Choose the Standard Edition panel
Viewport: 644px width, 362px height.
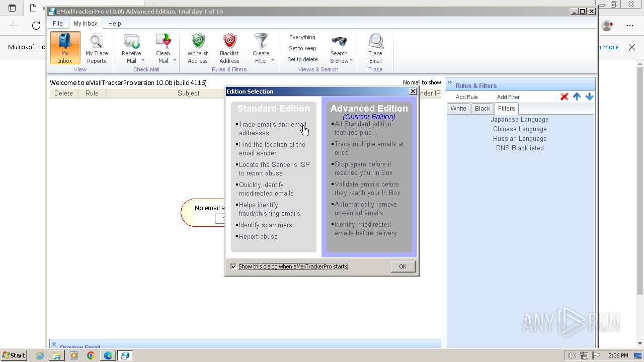pyautogui.click(x=274, y=177)
